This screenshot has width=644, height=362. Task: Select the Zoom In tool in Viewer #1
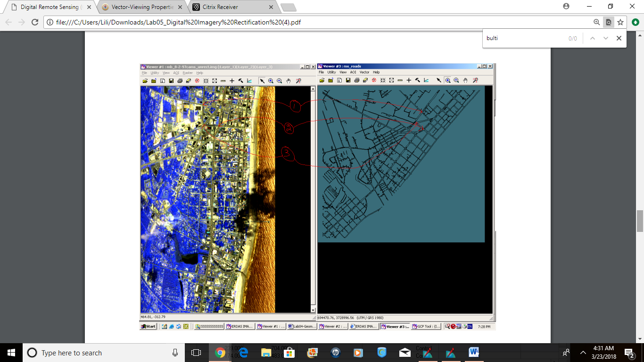pyautogui.click(x=271, y=81)
